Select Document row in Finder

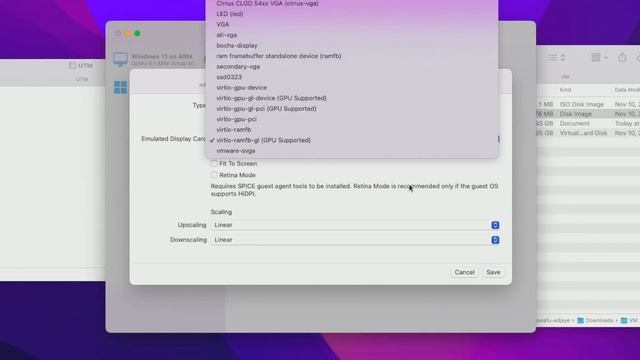(x=588, y=123)
